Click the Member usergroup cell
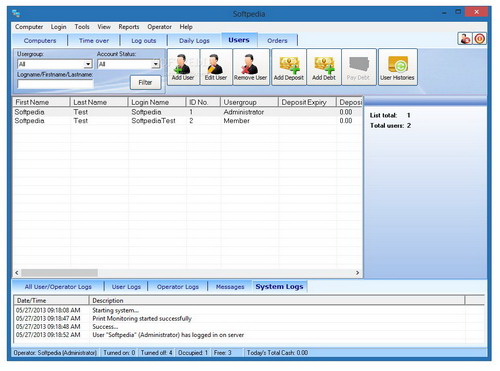Image resolution: width=500 pixels, height=371 pixels. pyautogui.click(x=236, y=121)
